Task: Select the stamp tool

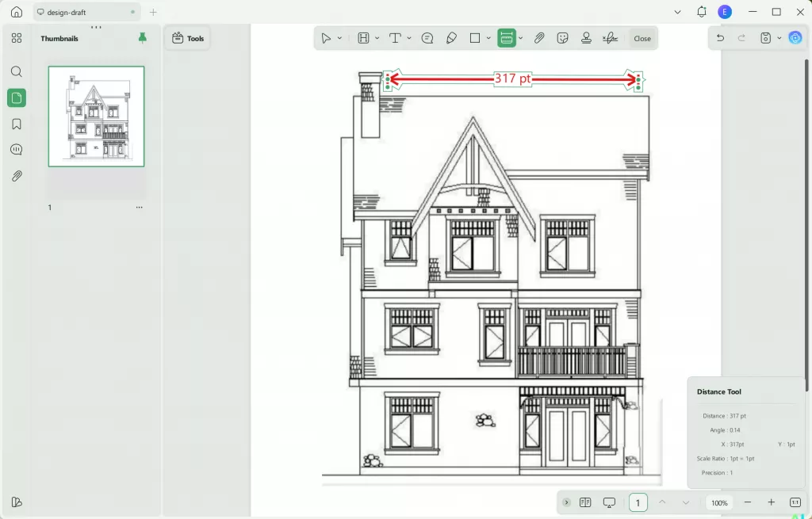Action: click(x=587, y=38)
